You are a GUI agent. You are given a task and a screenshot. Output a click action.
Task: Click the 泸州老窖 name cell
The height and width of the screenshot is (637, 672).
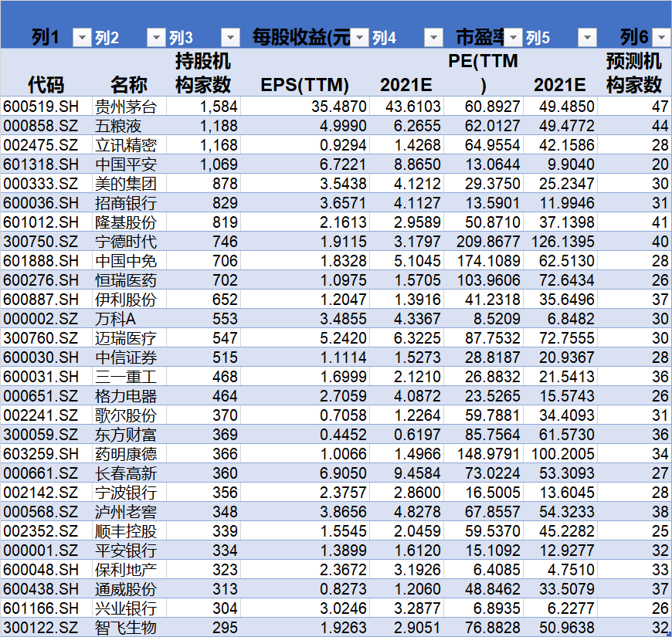tap(129, 511)
